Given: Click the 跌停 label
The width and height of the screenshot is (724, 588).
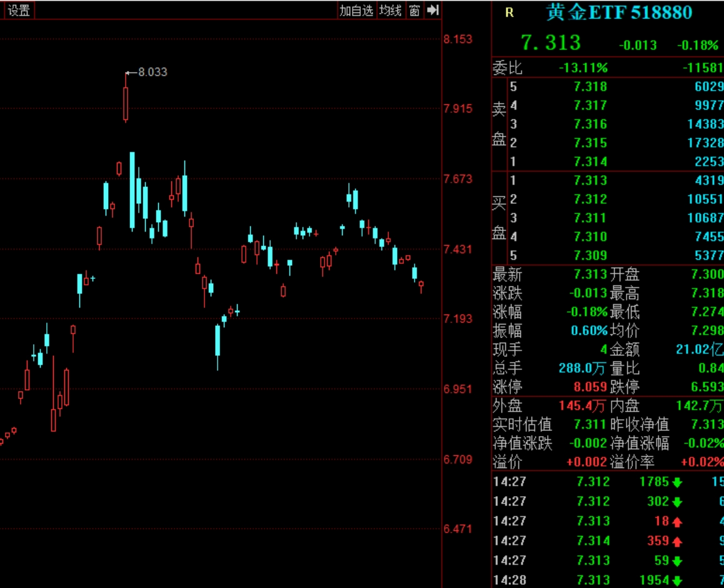Looking at the screenshot, I should [x=625, y=387].
